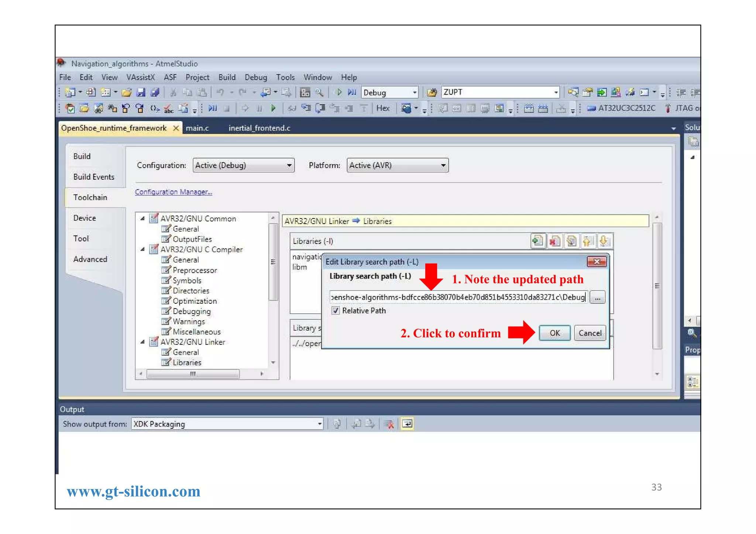Click the AT32UC3C2512C device toolbar item
The width and height of the screenshot is (756, 534).
coord(621,108)
